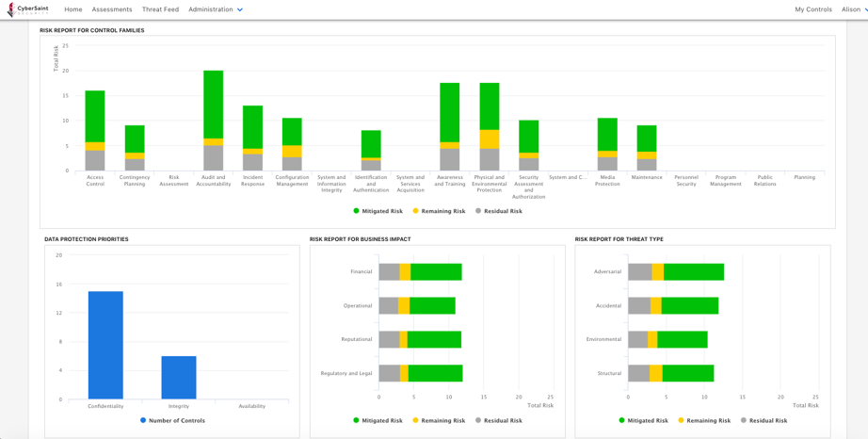Open the My Controls link
The width and height of the screenshot is (868, 439).
[813, 9]
